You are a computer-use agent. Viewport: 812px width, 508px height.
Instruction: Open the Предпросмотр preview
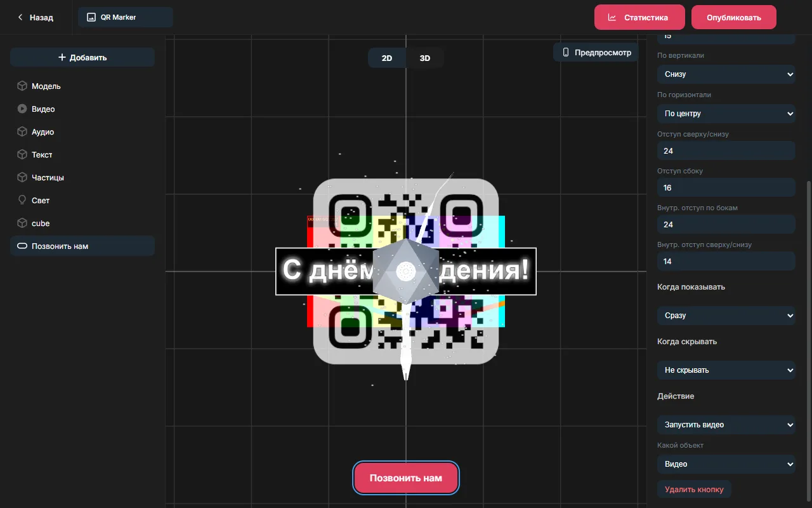click(x=596, y=53)
